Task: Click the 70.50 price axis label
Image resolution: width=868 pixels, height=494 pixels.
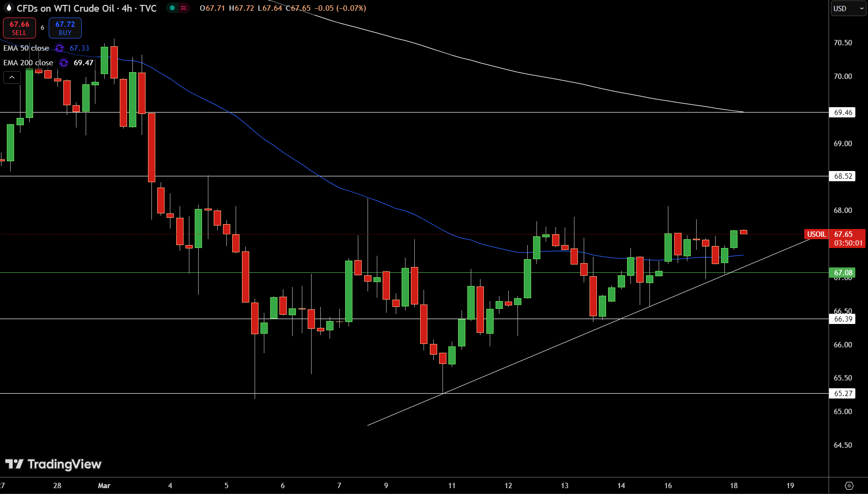Action: 843,43
